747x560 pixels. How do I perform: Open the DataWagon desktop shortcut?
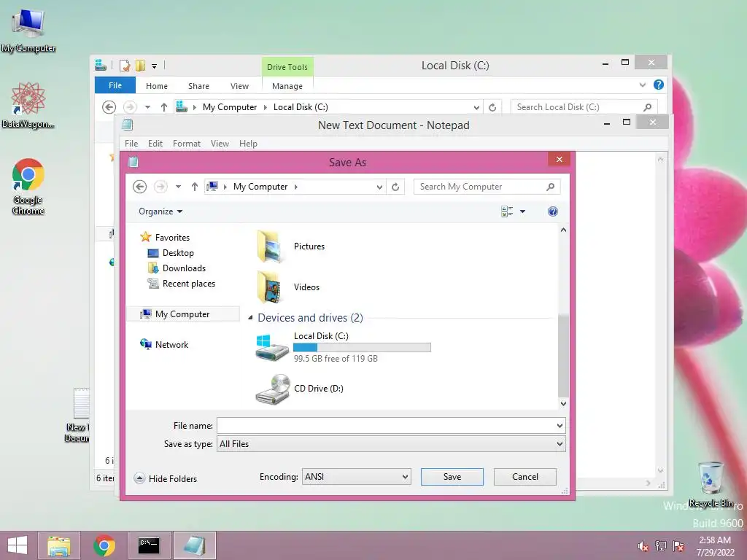pyautogui.click(x=28, y=105)
